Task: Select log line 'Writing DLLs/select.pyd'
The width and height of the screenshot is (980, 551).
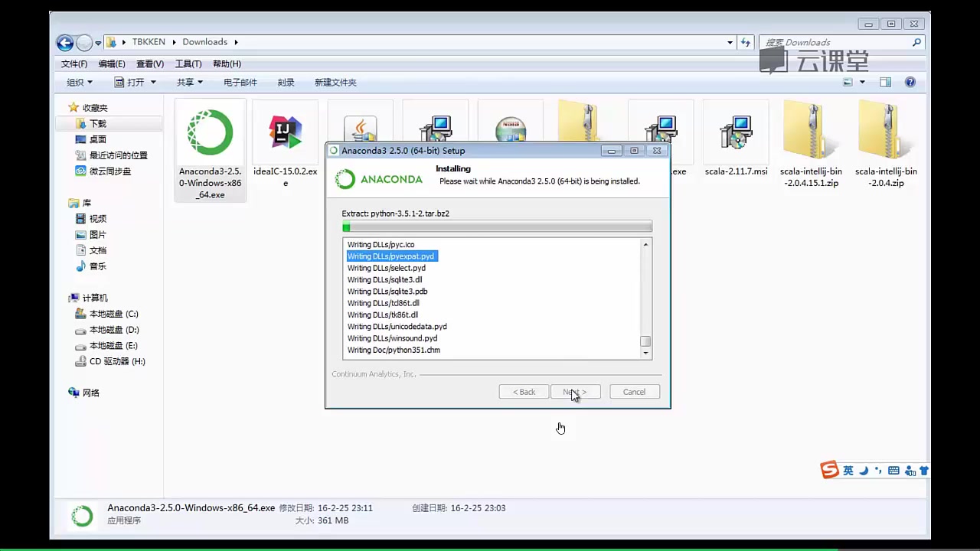Action: pos(387,268)
